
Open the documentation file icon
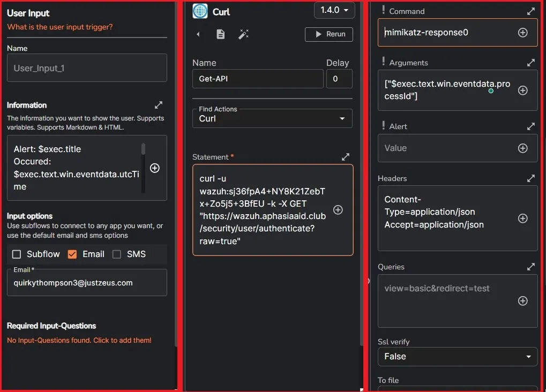tap(221, 34)
